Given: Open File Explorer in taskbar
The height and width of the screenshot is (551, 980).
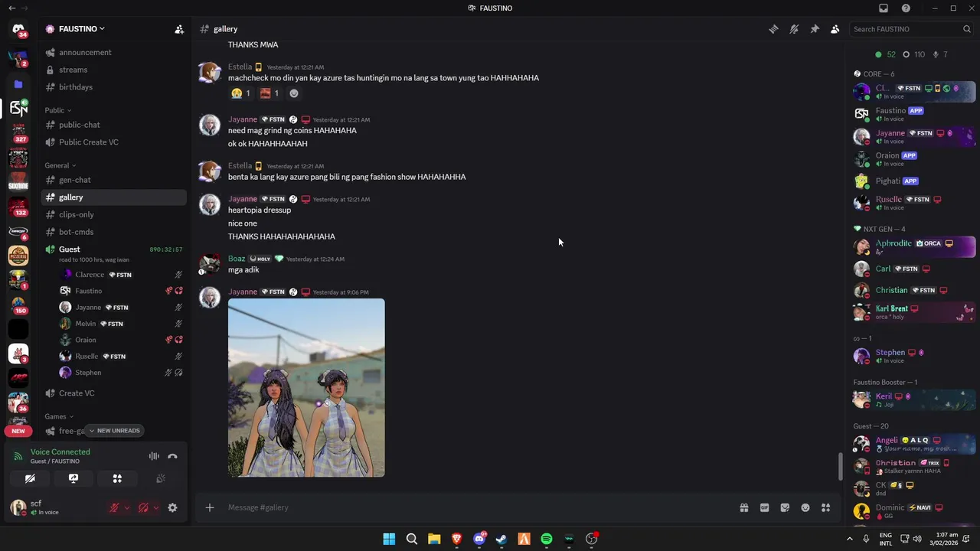Looking at the screenshot, I should (x=434, y=539).
